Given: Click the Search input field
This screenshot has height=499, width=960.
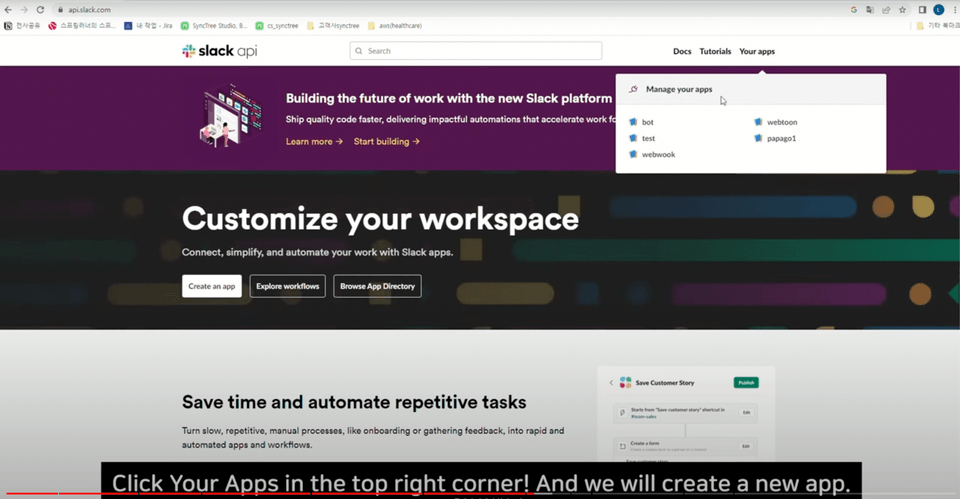Looking at the screenshot, I should click(x=476, y=51).
